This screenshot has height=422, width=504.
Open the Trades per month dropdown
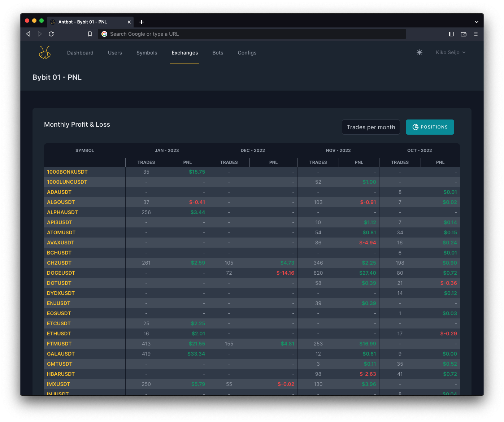click(x=371, y=127)
